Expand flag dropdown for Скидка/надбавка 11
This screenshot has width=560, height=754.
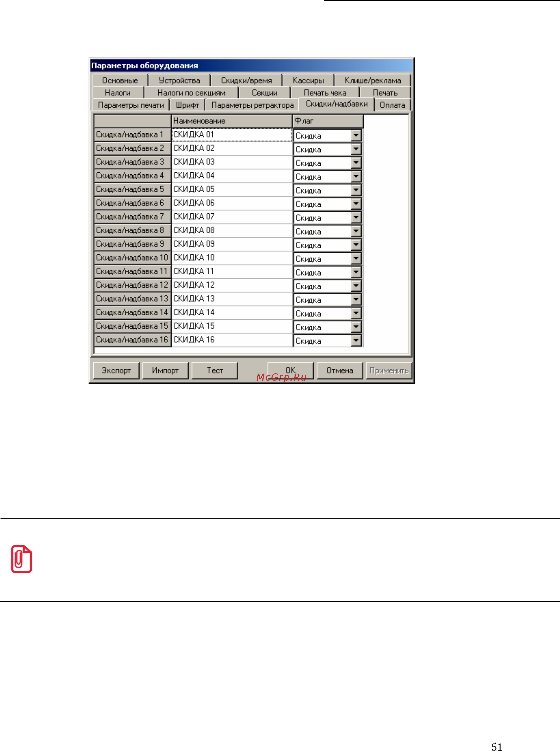point(356,272)
